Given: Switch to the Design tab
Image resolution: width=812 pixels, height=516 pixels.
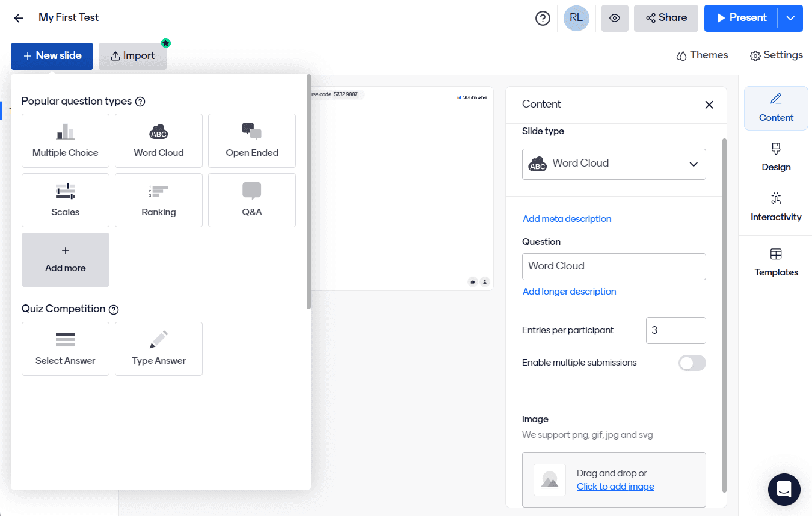Looking at the screenshot, I should [x=776, y=158].
